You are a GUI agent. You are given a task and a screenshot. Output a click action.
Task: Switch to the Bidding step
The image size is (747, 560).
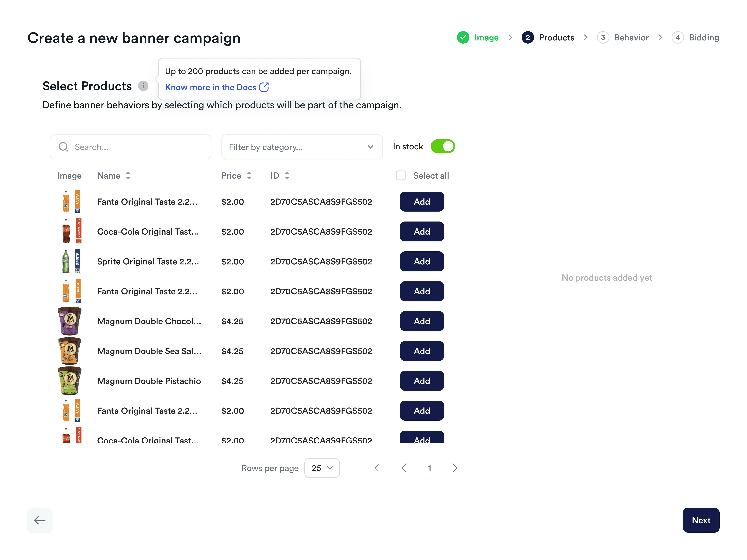point(703,37)
